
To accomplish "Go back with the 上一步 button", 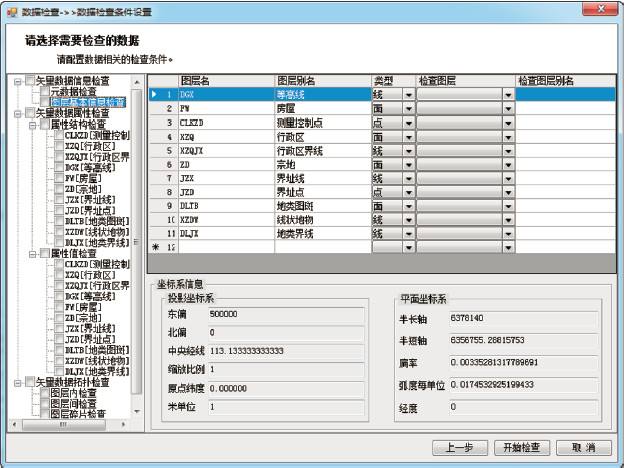I will pyautogui.click(x=459, y=447).
